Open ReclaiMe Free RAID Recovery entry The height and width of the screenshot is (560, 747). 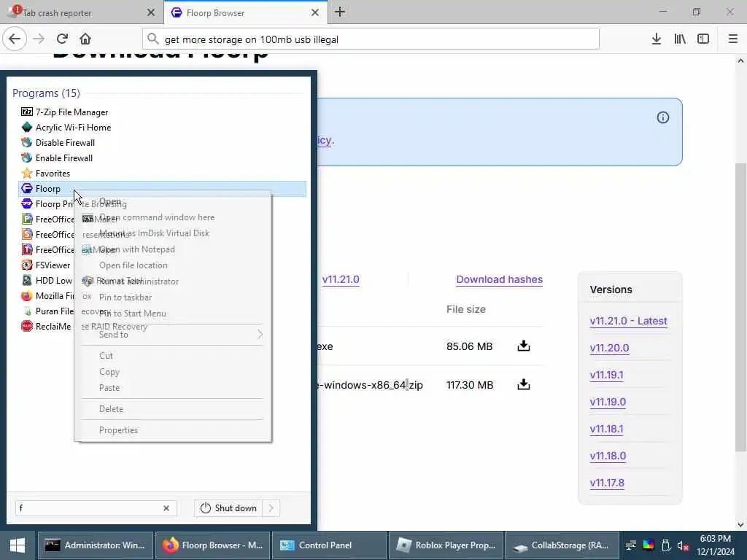[x=47, y=326]
